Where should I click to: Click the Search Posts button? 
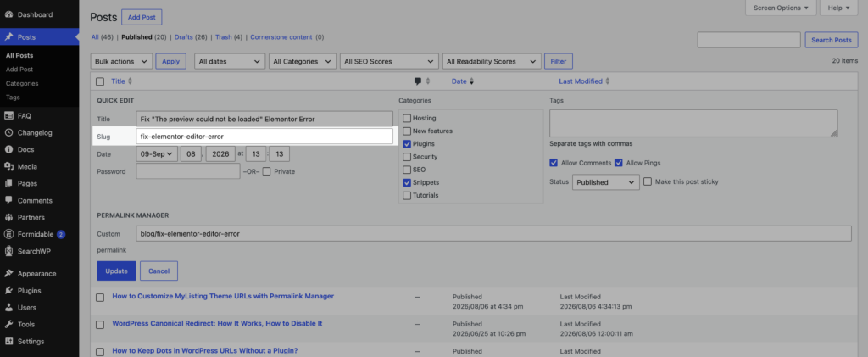(x=832, y=40)
